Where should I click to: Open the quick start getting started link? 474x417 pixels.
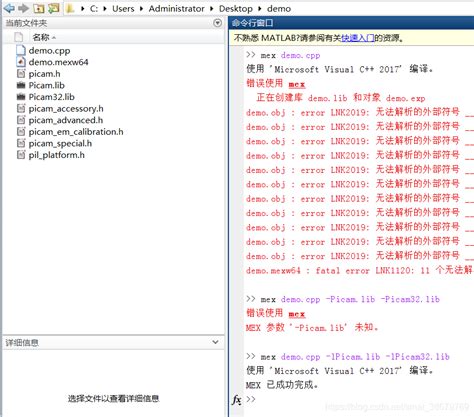click(357, 38)
